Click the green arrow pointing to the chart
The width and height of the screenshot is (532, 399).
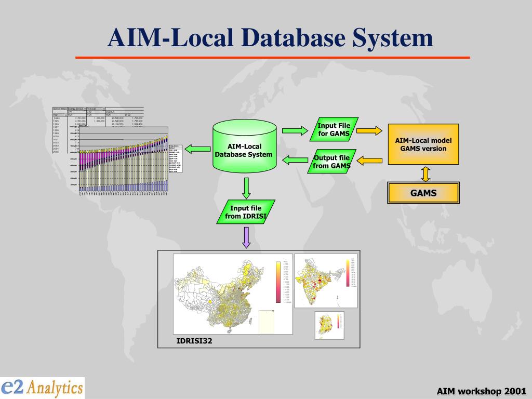(x=197, y=149)
